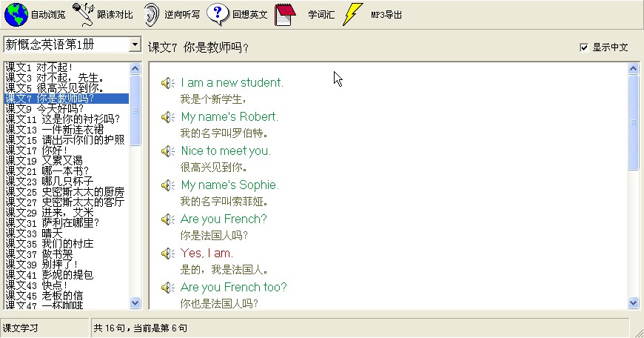This screenshot has height=338, width=644.
Task: Play audio for 'Are you French?'
Action: point(167,219)
